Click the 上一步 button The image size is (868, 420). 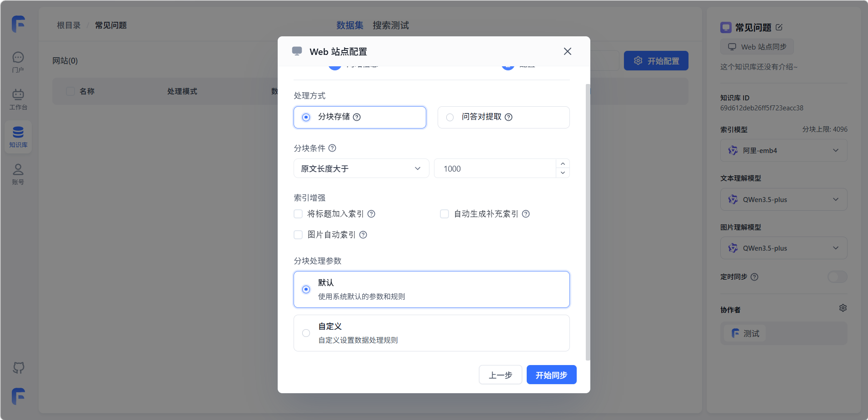tap(500, 375)
